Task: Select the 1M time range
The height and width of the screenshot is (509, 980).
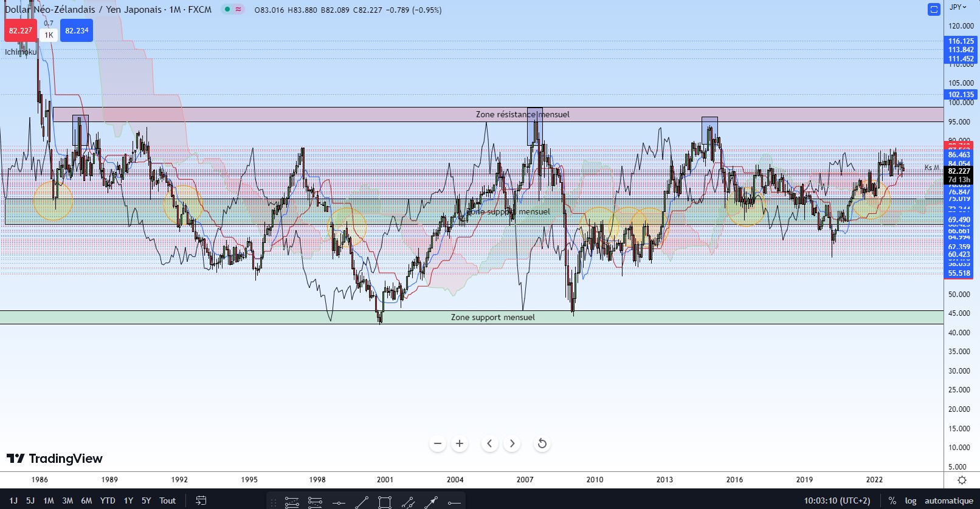Action: tap(49, 500)
